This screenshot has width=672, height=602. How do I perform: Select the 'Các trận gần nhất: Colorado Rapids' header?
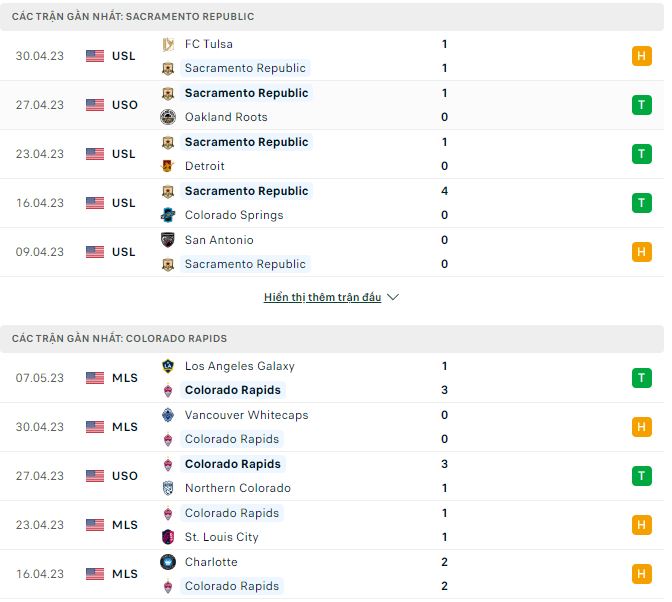click(x=119, y=339)
